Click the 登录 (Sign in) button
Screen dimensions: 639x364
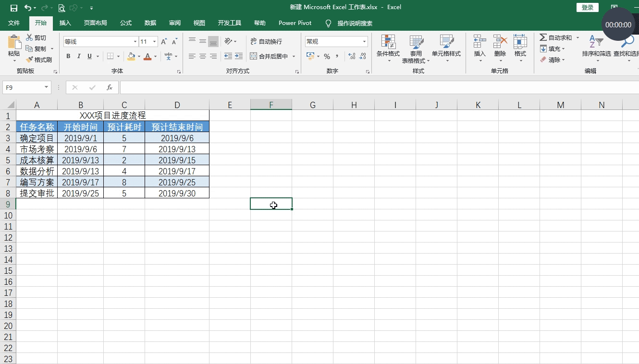[x=587, y=8]
